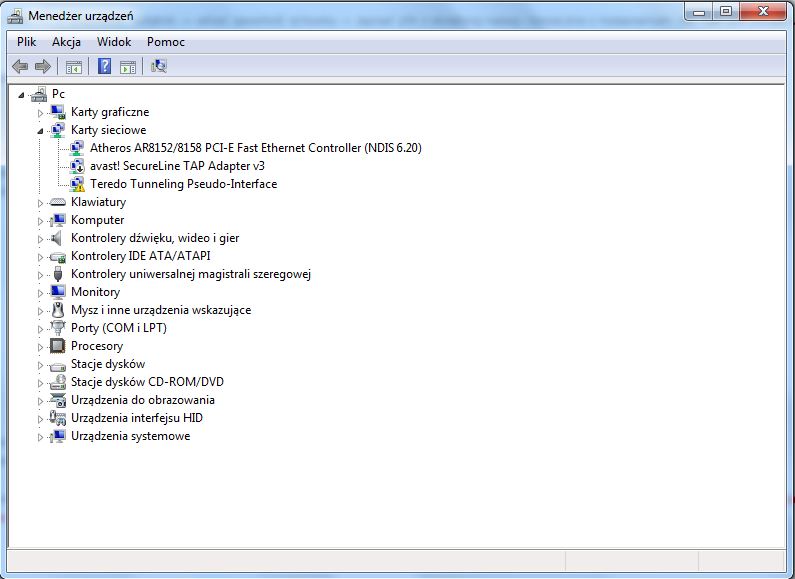Select the Teredo Tunneling Pseudo-Interface label
The width and height of the screenshot is (795, 579).
184,184
